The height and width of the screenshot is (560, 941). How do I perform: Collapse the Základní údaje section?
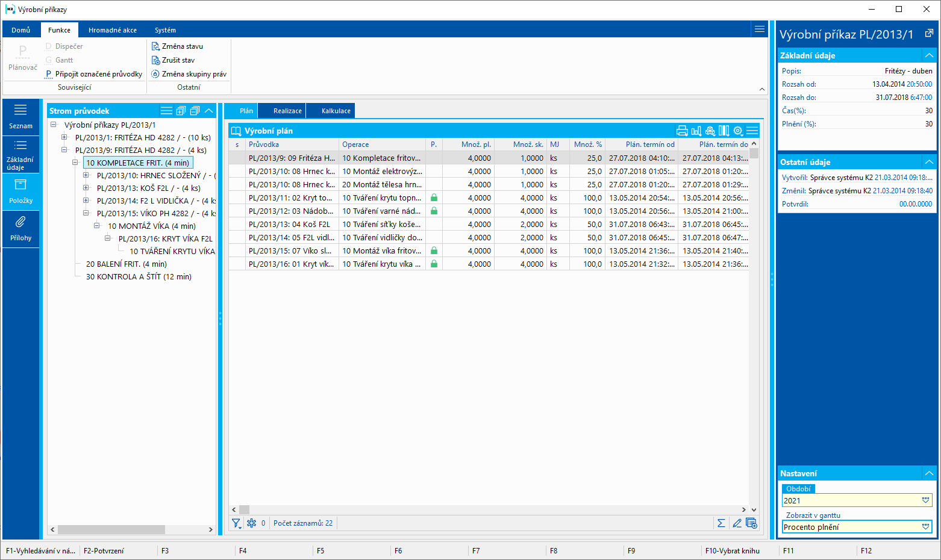[929, 55]
